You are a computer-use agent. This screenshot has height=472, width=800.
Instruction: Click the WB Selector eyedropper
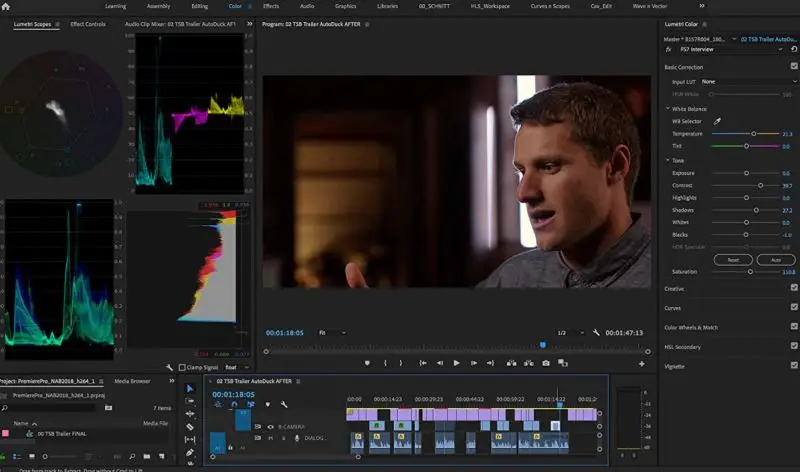(717, 121)
